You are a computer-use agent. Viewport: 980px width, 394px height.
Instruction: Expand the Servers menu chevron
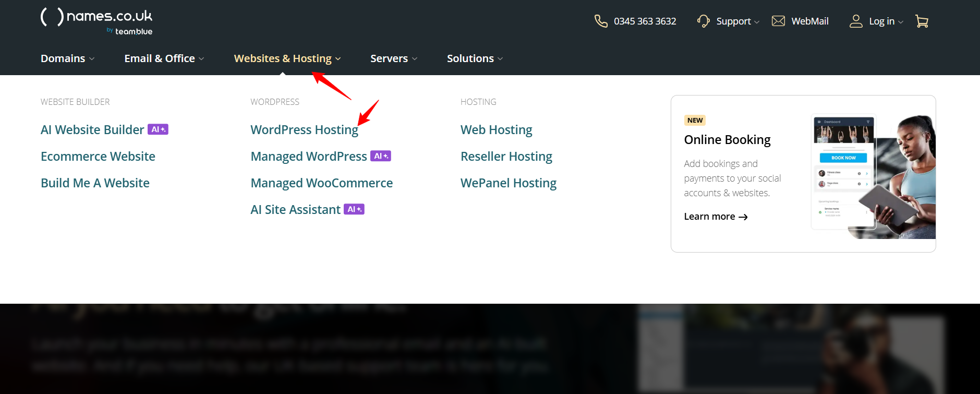[415, 59]
